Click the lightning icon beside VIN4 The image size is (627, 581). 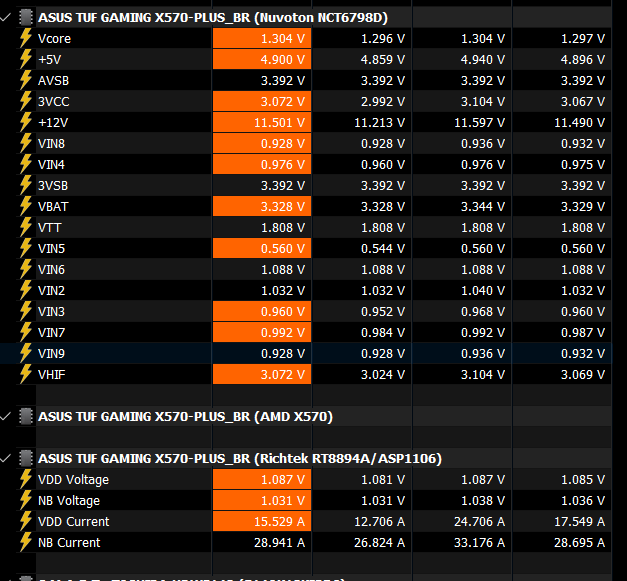(x=26, y=164)
